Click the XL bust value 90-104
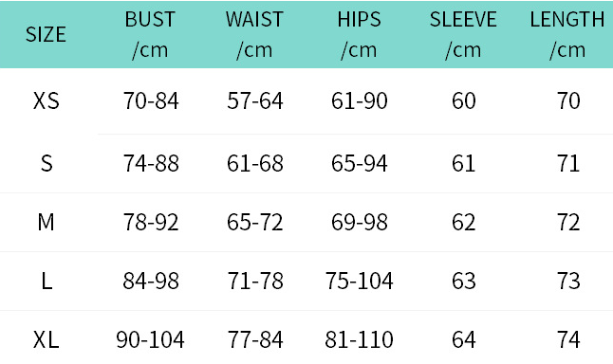This screenshot has height=364, width=613. click(150, 339)
